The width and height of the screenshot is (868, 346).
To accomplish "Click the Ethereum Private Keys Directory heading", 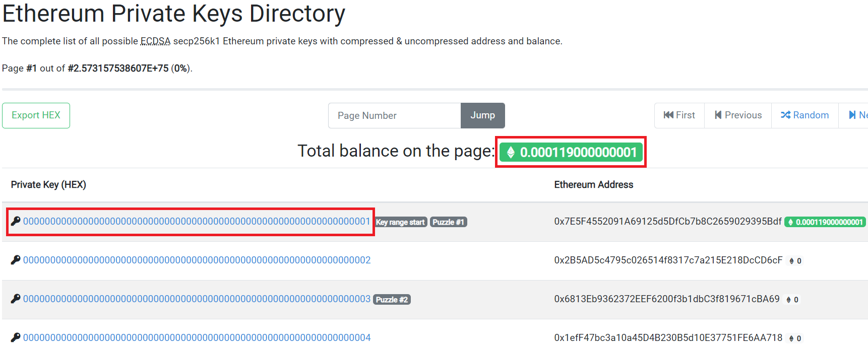I will click(x=173, y=14).
